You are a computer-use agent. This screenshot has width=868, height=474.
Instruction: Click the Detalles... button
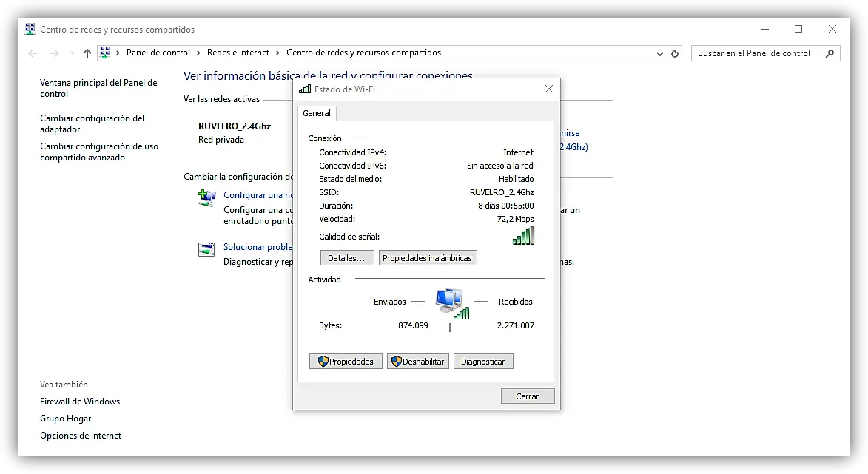346,258
